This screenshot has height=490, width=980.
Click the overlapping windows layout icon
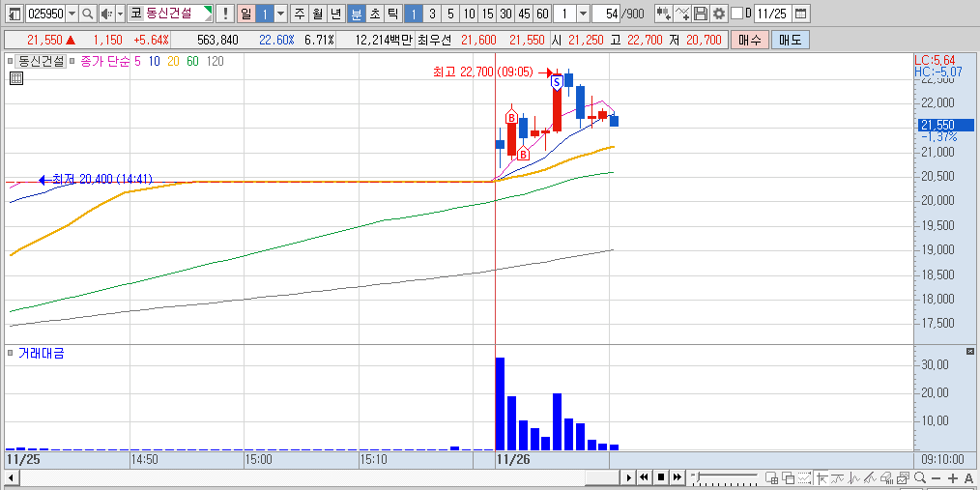[788, 477]
